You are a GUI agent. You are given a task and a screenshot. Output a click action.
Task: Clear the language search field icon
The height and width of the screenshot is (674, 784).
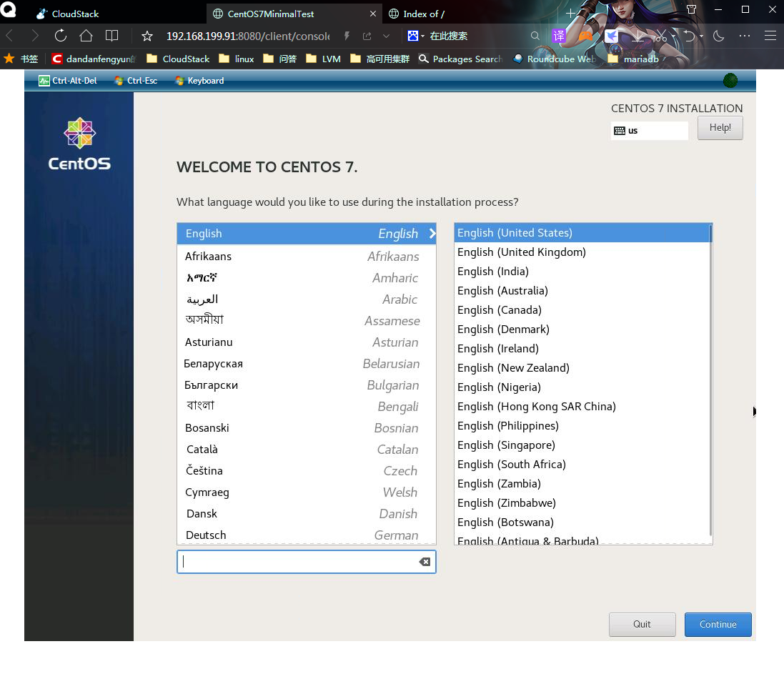[x=425, y=562]
